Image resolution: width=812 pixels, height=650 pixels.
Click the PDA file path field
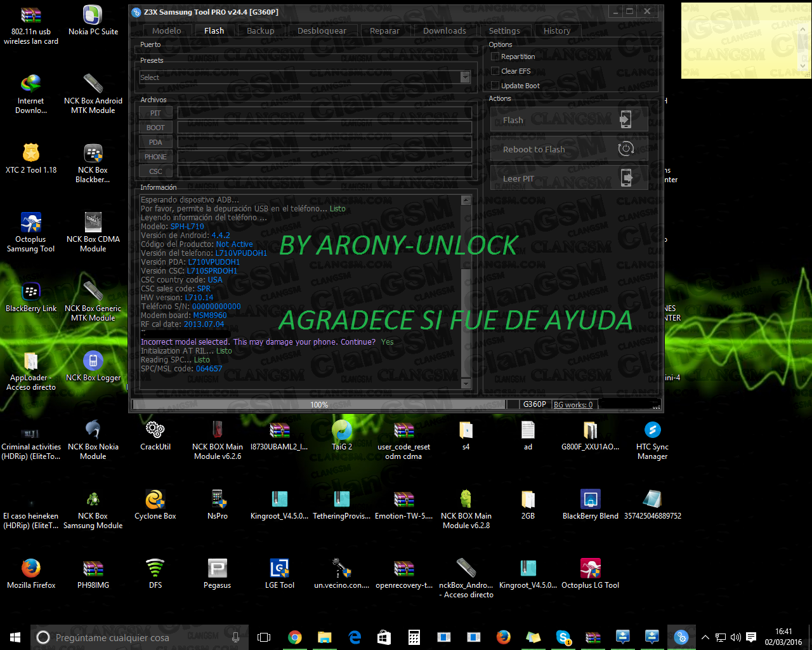pos(324,142)
